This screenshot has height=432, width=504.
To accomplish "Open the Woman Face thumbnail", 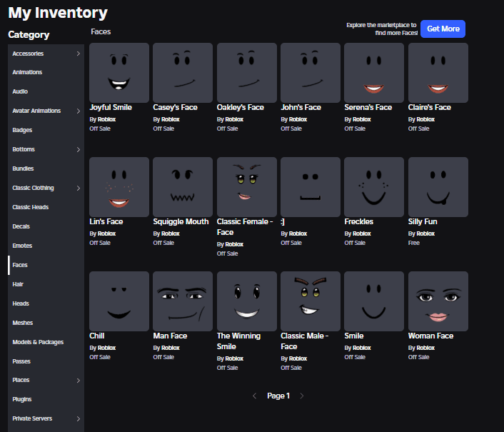I will pos(438,301).
